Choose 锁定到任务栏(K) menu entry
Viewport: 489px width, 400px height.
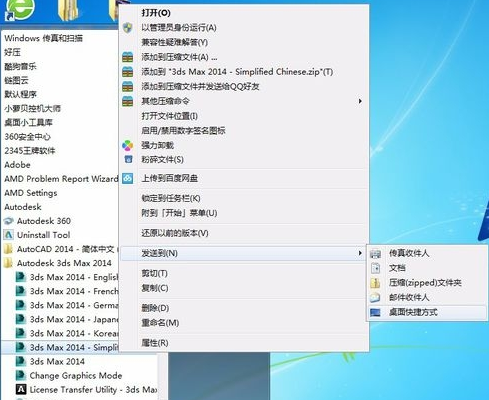(x=171, y=198)
